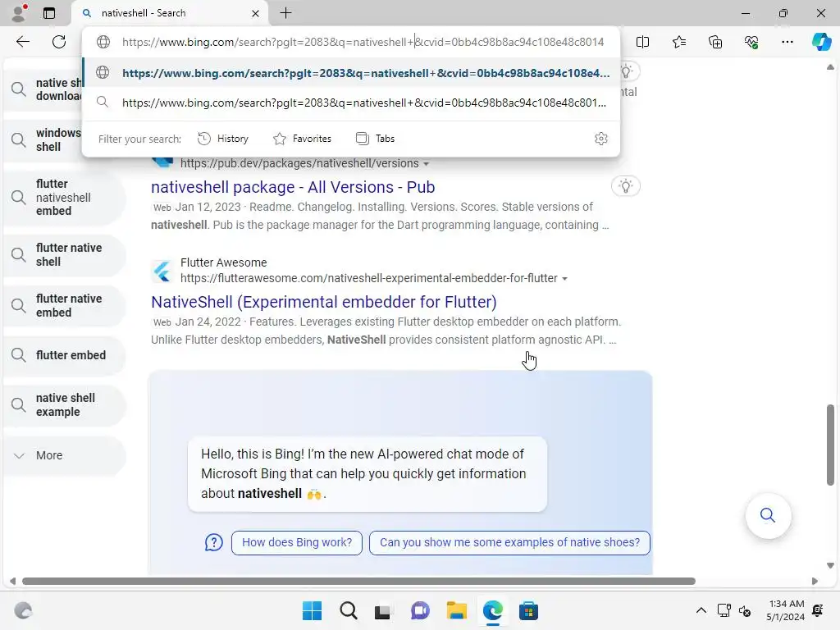Open the tab actions menu icon
The height and width of the screenshot is (630, 840).
(49, 13)
